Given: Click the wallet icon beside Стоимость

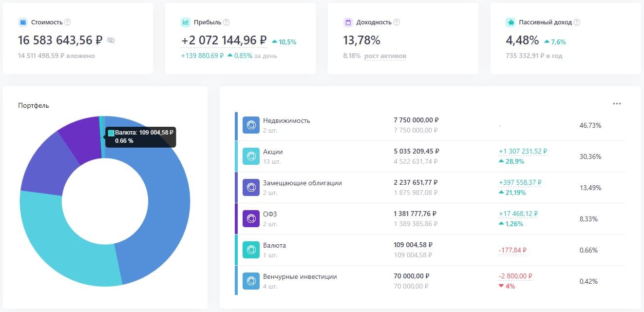Looking at the screenshot, I should [22, 22].
